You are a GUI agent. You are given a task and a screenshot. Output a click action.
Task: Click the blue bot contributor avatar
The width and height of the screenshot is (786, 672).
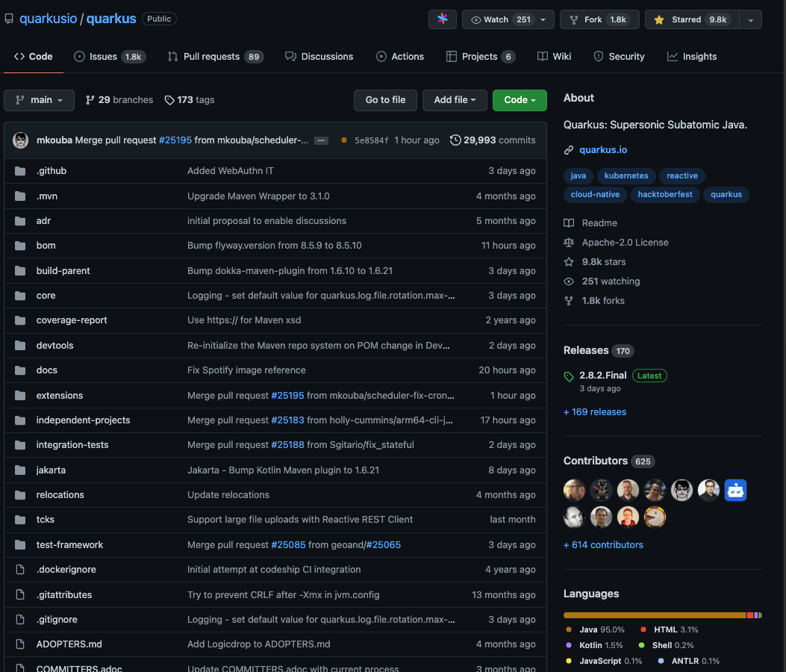(x=735, y=490)
